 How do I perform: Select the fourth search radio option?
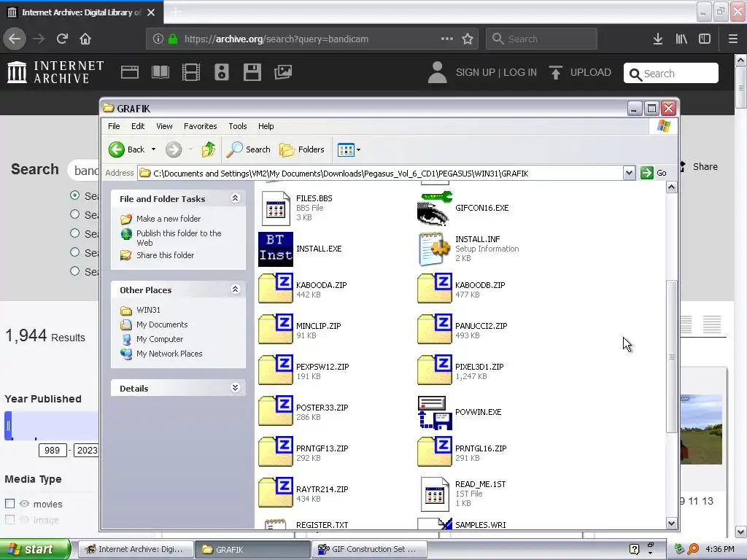click(75, 252)
